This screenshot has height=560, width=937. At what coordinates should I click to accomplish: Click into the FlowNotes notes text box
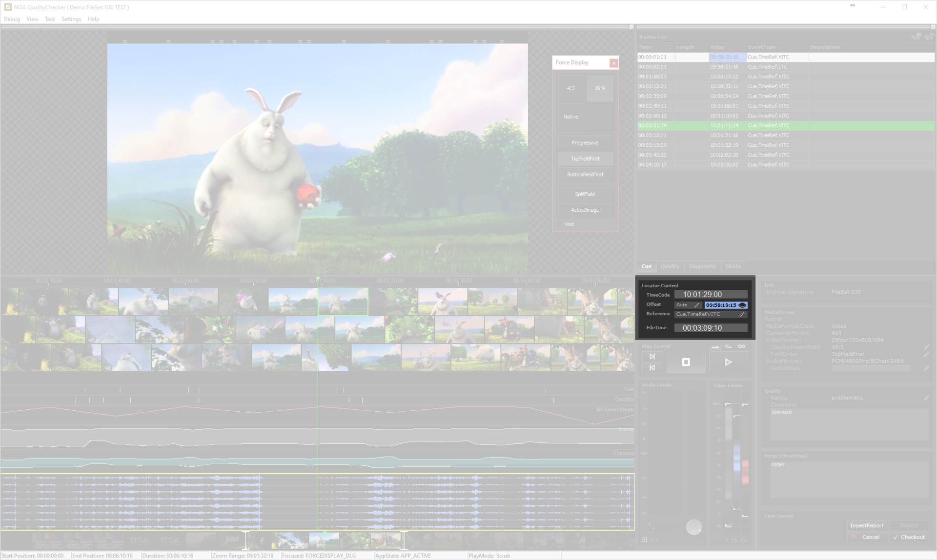pyautogui.click(x=849, y=480)
